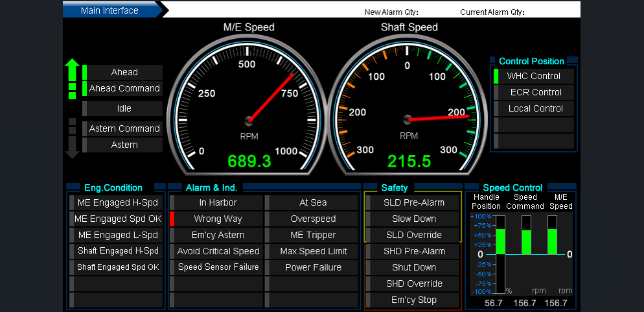
Task: Toggle the SLD Override safety option
Action: [414, 235]
